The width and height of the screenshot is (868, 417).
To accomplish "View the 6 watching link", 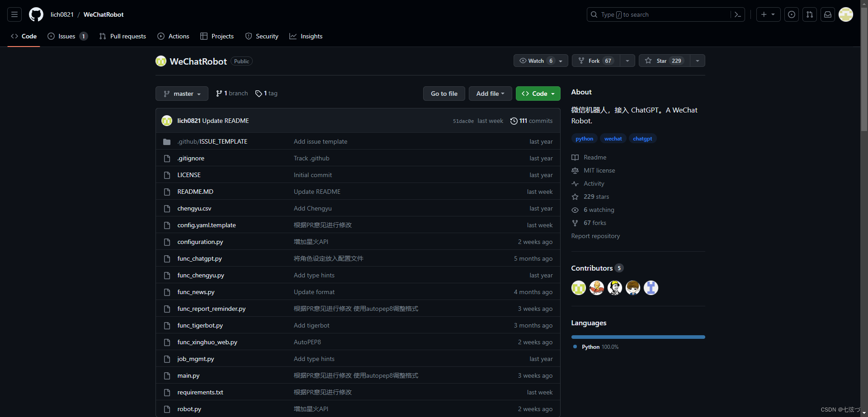I will point(593,210).
